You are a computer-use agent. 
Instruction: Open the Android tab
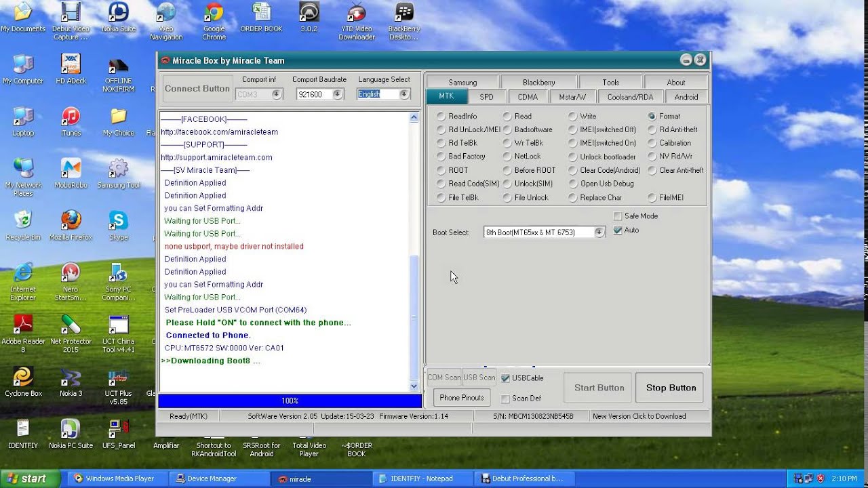click(686, 97)
